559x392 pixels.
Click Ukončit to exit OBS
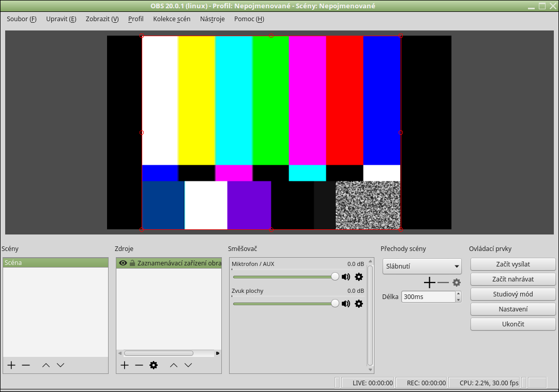tap(513, 324)
